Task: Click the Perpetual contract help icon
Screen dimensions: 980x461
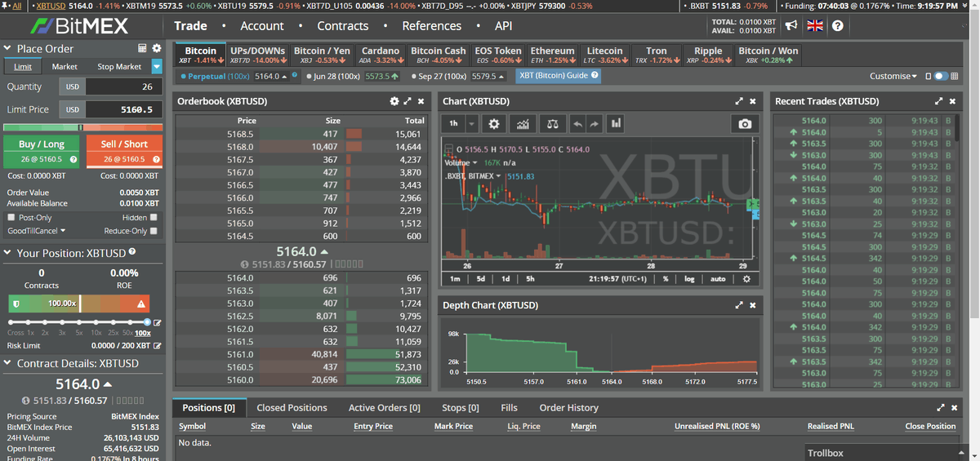Action: [x=294, y=76]
